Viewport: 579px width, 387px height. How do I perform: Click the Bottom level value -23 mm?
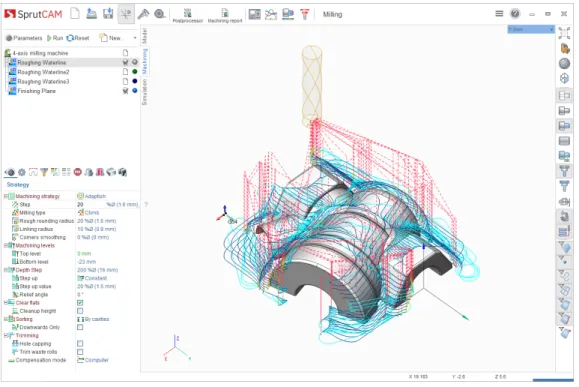[86, 262]
